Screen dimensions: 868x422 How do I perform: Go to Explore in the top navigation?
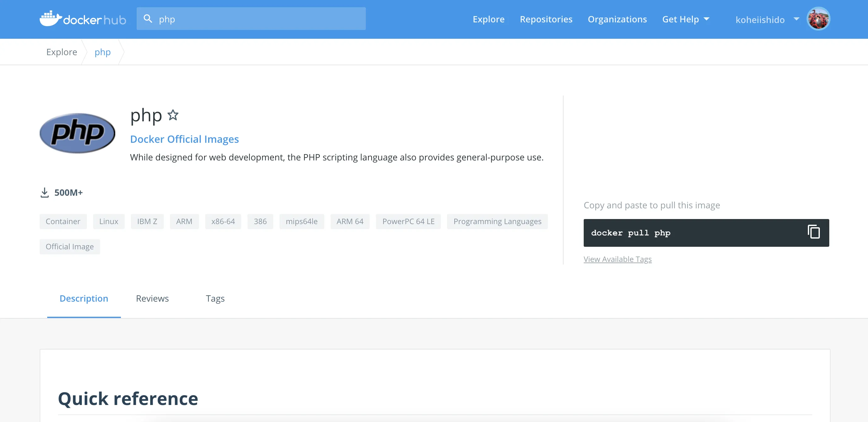click(488, 19)
